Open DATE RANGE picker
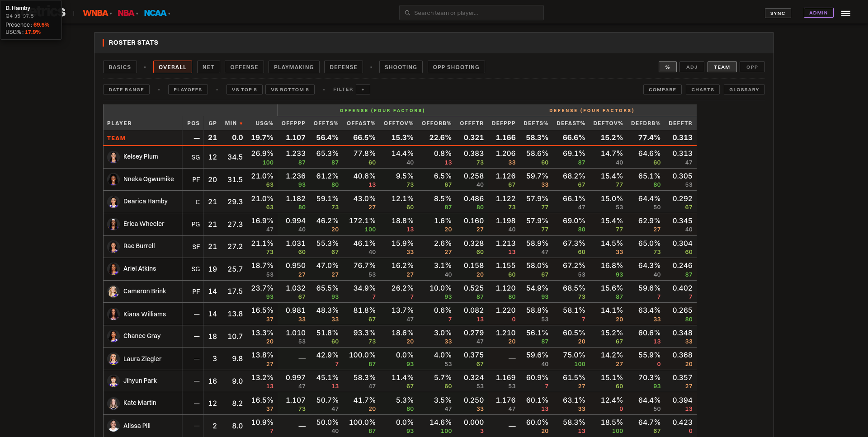 click(x=126, y=89)
